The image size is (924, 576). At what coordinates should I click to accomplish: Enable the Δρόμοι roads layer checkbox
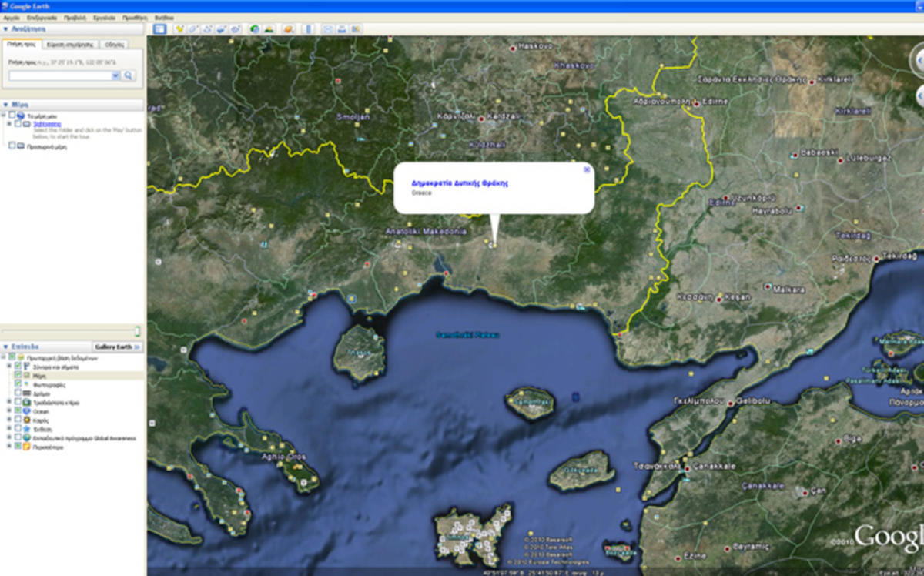[18, 393]
